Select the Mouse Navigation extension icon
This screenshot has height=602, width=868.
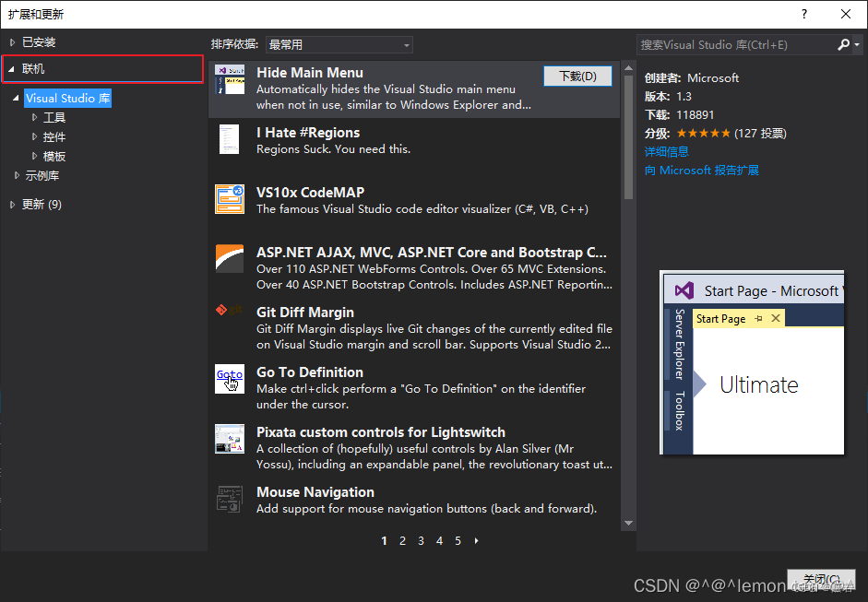click(229, 499)
